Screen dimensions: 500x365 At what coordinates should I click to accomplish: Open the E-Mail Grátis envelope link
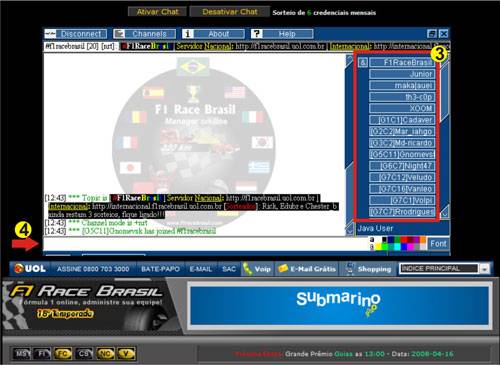[307, 269]
